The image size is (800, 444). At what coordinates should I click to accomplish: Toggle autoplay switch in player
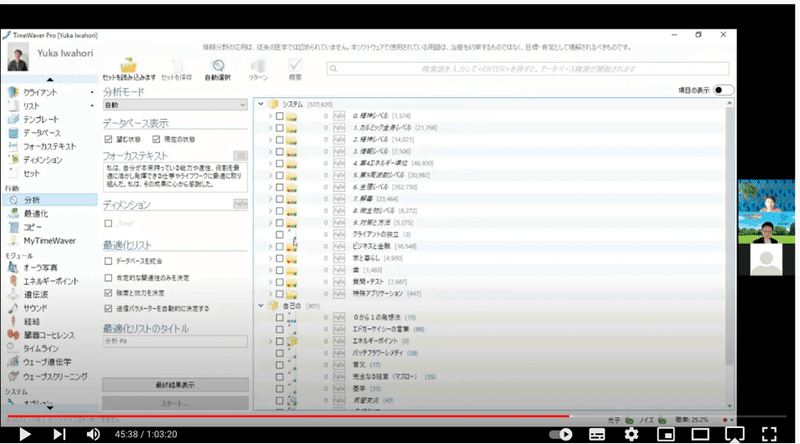pos(560,434)
